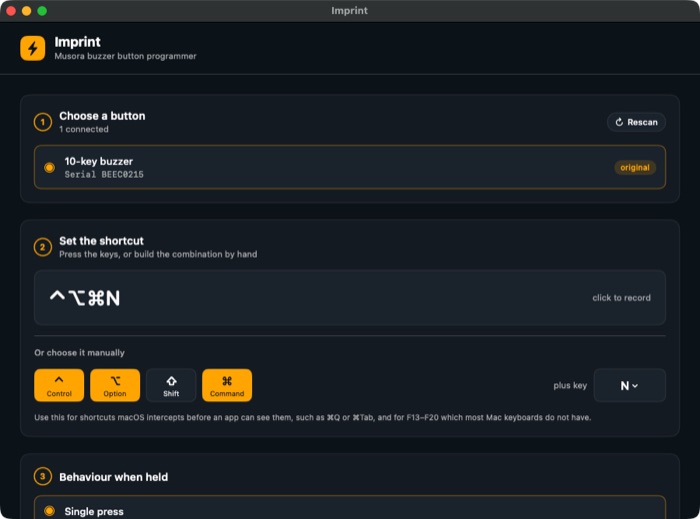Click the step 3 circle icon
Image resolution: width=700 pixels, height=519 pixels.
coord(43,477)
